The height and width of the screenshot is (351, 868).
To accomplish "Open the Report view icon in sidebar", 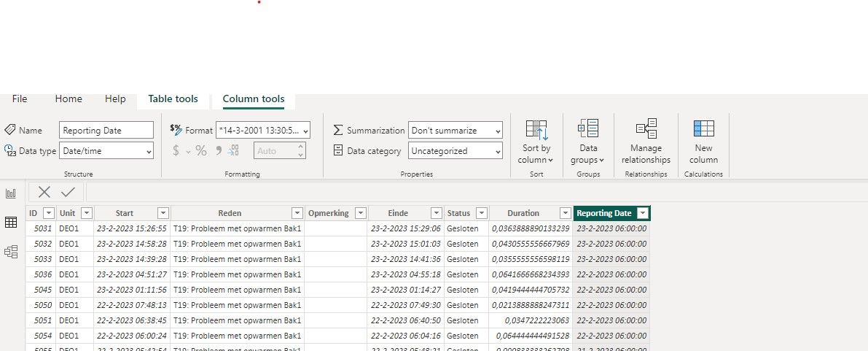I will click(x=10, y=193).
